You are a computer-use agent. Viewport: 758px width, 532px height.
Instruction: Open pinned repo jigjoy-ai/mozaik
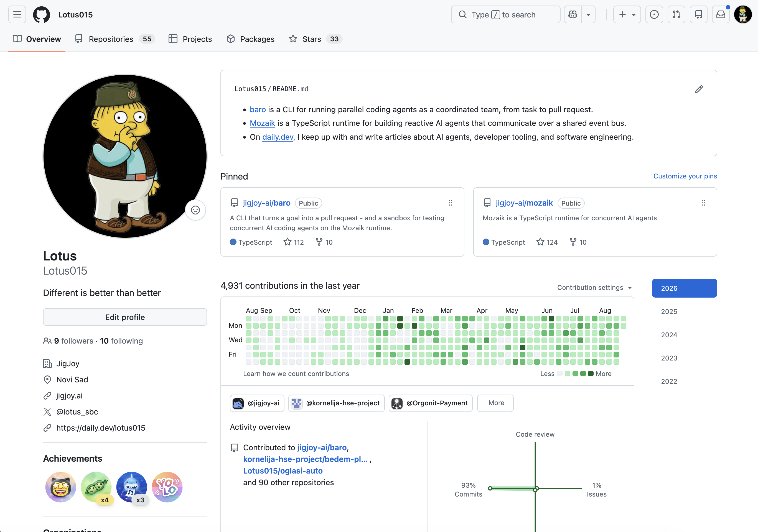524,203
